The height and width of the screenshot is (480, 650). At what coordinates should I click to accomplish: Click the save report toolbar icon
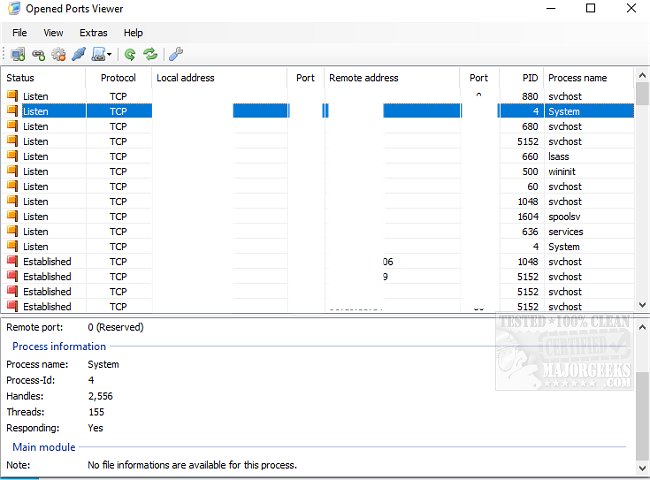97,54
